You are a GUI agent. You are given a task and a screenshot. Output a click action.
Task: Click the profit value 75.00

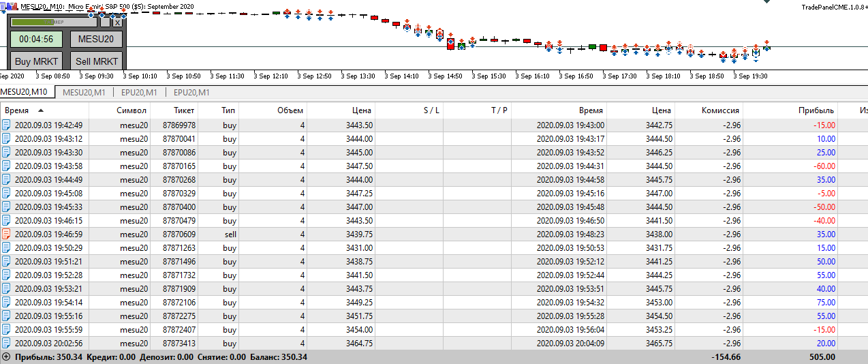(x=826, y=302)
